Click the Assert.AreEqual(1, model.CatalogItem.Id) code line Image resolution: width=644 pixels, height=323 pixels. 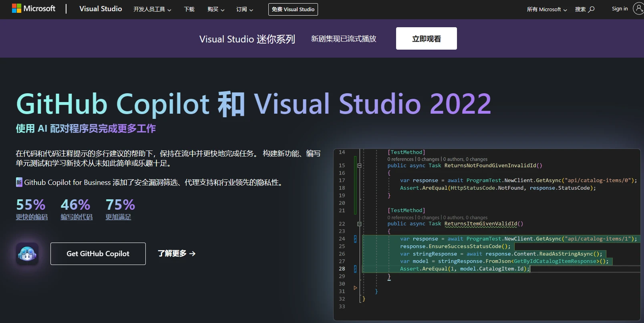pos(465,269)
